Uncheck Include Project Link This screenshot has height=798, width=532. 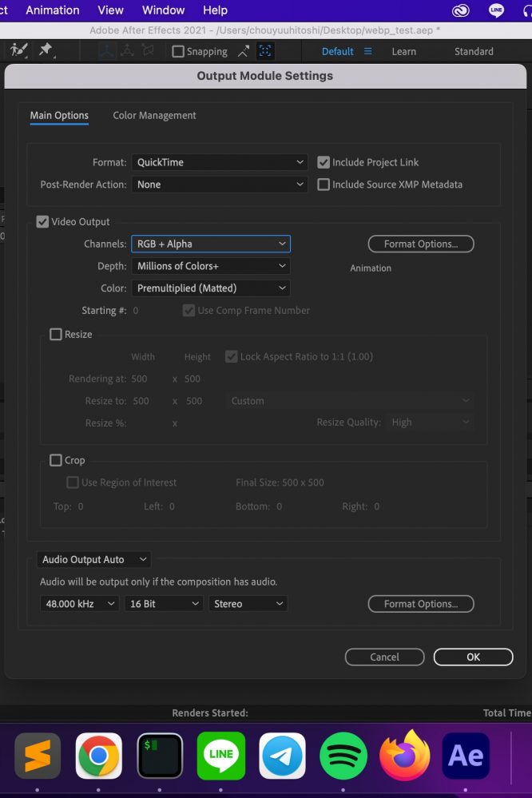coord(324,162)
